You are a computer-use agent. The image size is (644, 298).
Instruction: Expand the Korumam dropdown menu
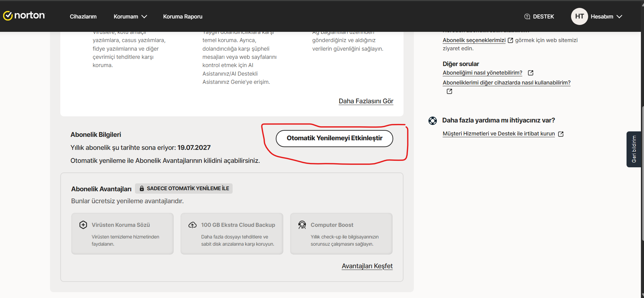pos(130,16)
